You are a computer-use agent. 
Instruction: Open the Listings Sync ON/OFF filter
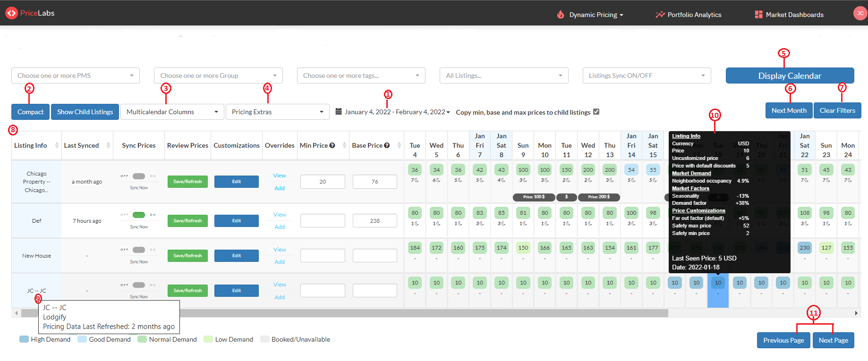(647, 76)
